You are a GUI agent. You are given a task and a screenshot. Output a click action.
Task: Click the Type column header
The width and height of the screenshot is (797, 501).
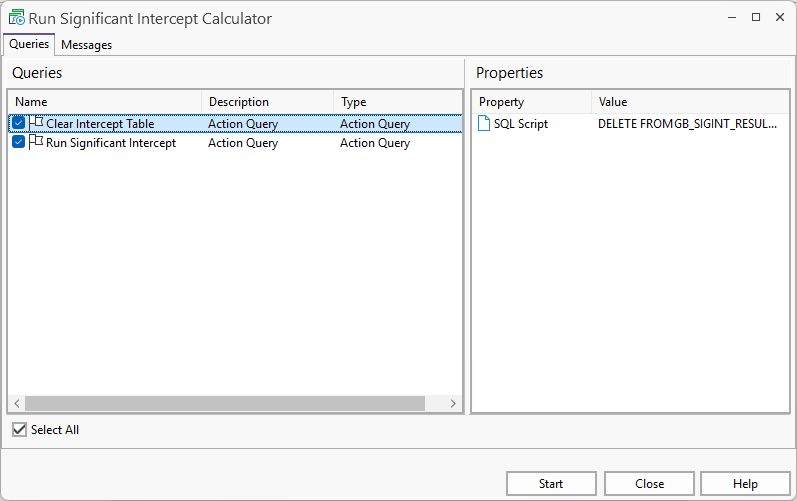(397, 102)
